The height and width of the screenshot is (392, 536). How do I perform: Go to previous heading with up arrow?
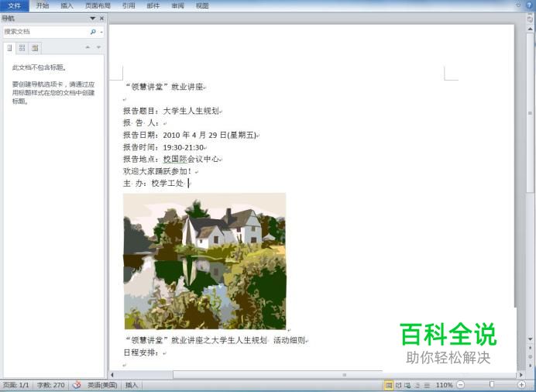[88, 47]
